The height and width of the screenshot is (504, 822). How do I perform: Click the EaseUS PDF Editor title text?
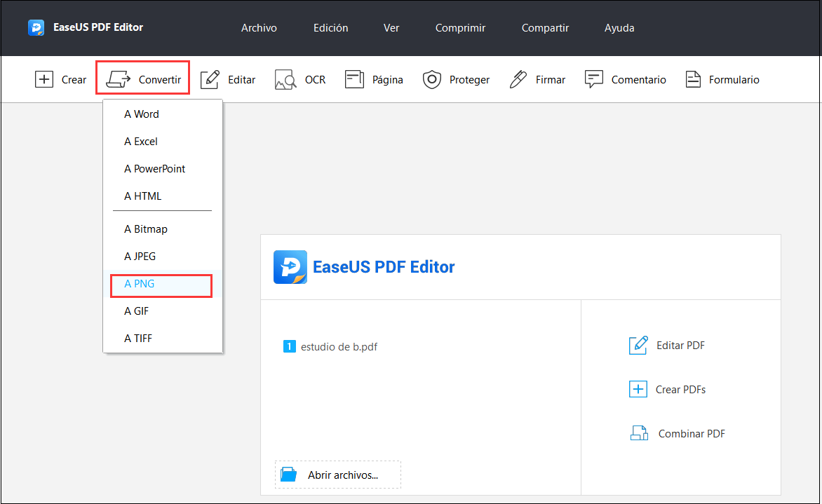point(98,27)
